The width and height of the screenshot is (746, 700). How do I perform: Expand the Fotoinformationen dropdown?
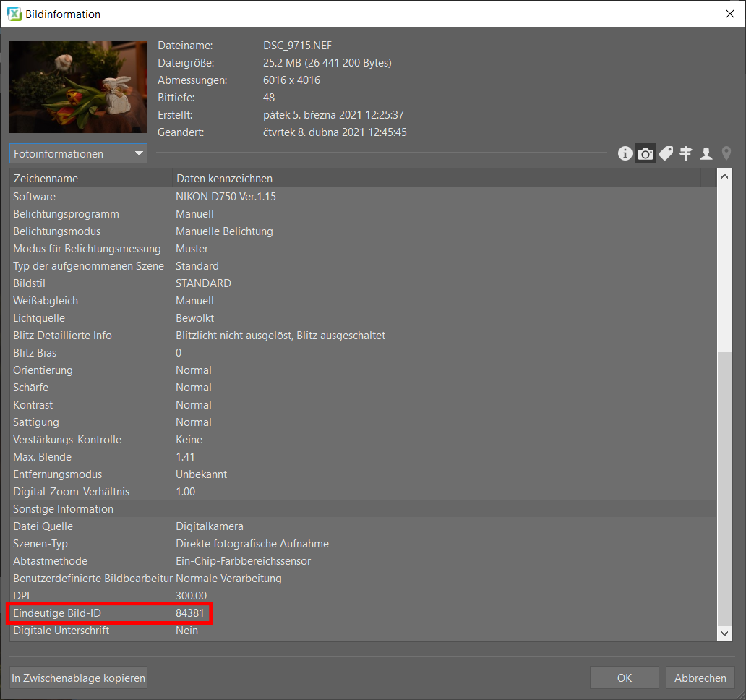78,154
